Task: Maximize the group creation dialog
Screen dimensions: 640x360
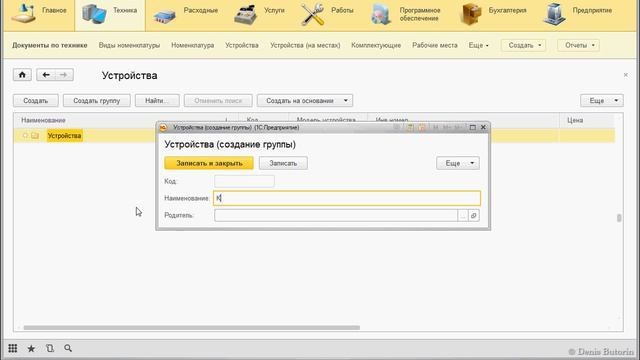Action: pos(473,128)
